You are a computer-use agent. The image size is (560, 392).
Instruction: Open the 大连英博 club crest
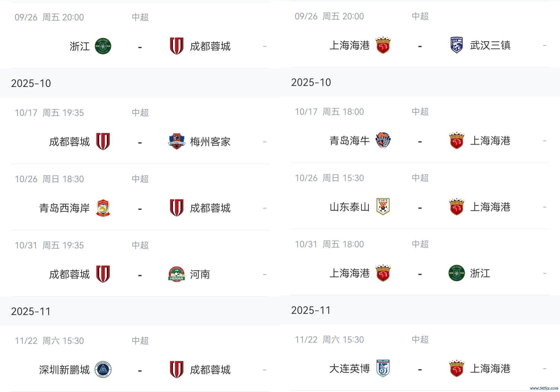coord(383,368)
